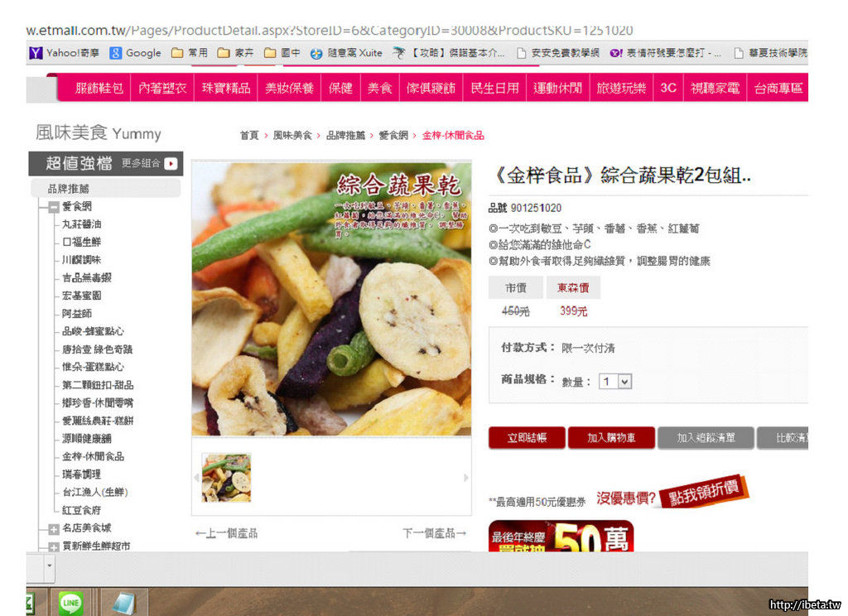Expand the 名店美食城 tree node

pyautogui.click(x=54, y=528)
